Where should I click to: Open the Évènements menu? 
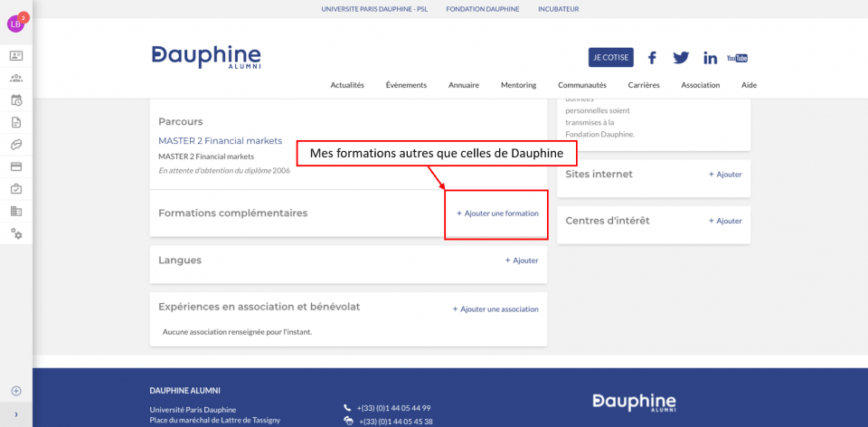[x=406, y=85]
